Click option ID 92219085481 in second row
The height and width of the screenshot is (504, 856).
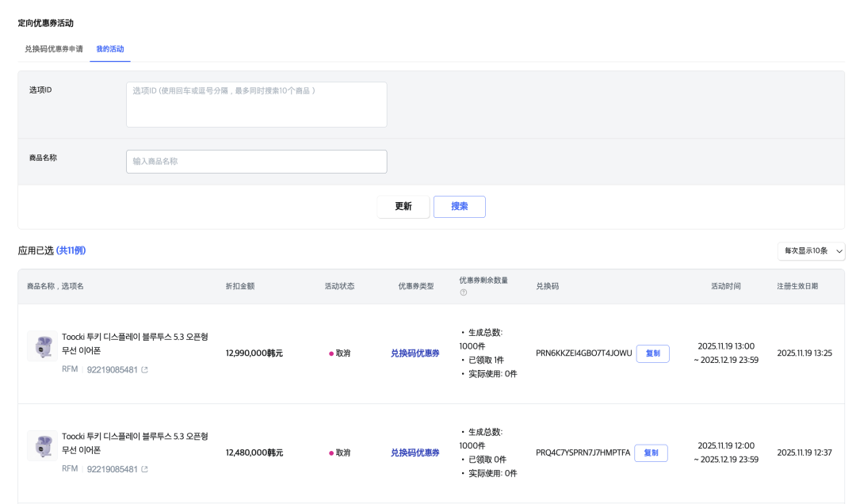pyautogui.click(x=111, y=469)
